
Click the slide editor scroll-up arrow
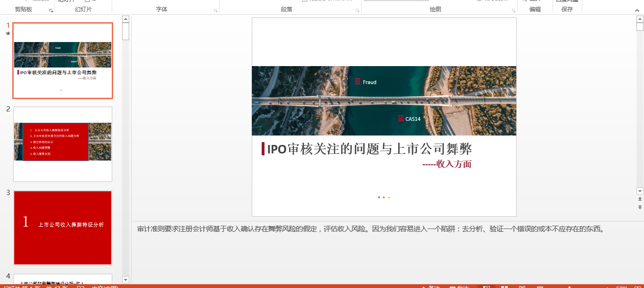[640, 20]
